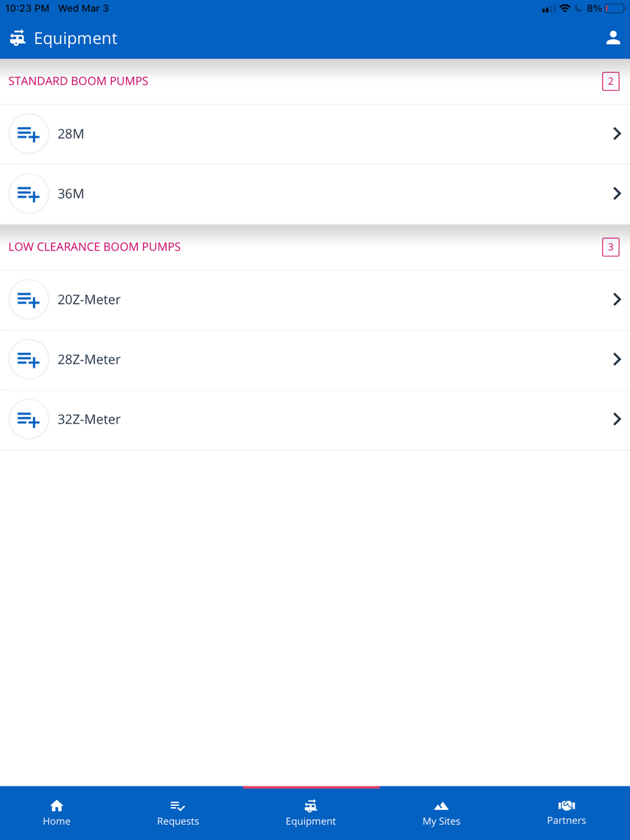Select the 28M label

pos(71,133)
